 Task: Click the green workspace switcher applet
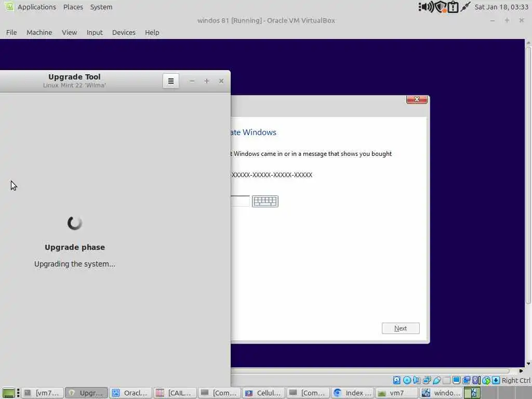pos(472,393)
